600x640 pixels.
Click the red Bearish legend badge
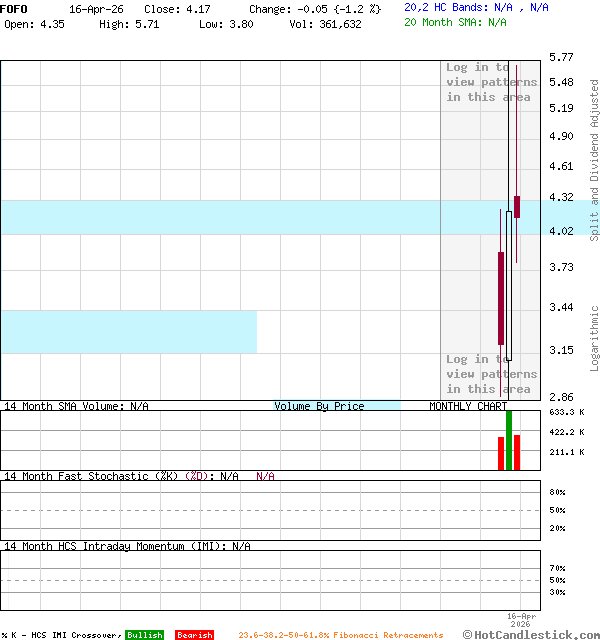[194, 635]
